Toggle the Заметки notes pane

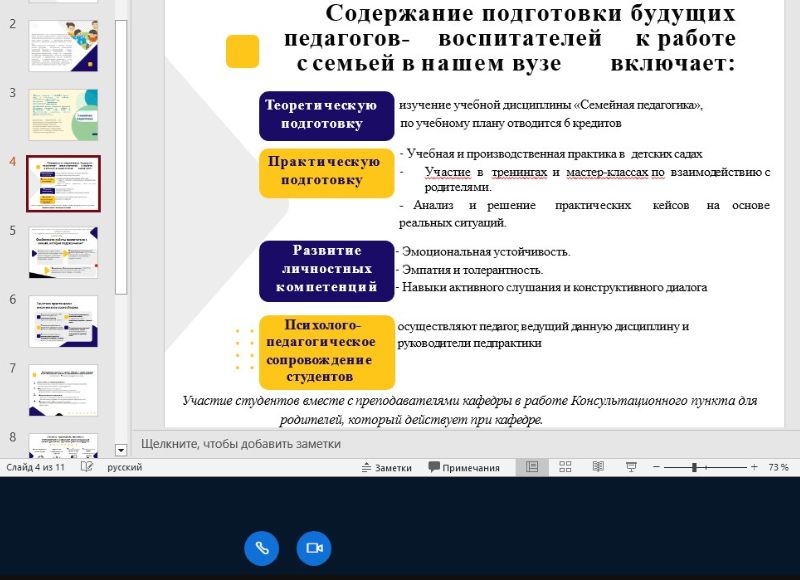(385, 467)
